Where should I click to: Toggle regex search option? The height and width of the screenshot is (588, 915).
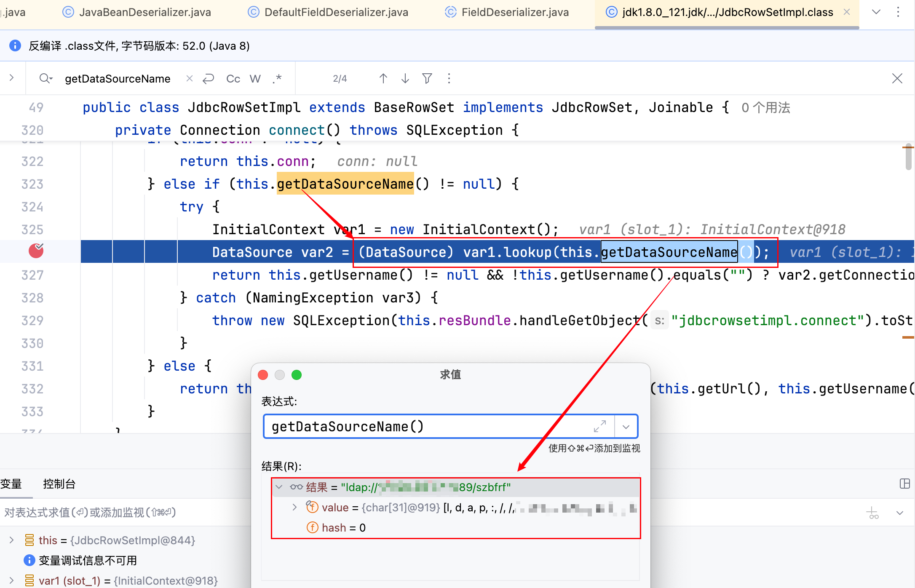277,79
